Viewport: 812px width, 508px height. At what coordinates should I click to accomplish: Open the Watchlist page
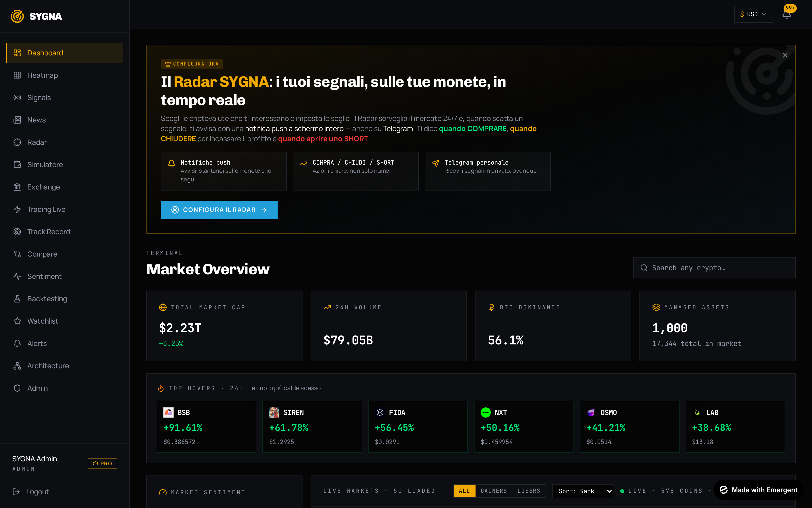click(x=65, y=321)
